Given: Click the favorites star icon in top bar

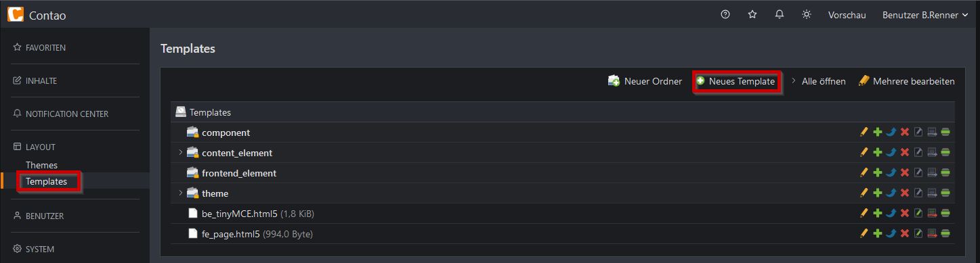Looking at the screenshot, I should click(x=752, y=14).
